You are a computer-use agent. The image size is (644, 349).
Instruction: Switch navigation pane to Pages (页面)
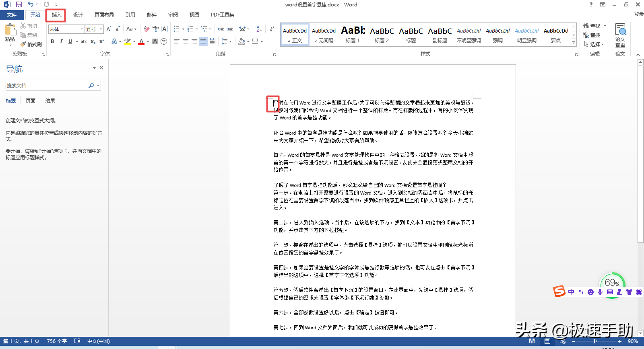31,101
